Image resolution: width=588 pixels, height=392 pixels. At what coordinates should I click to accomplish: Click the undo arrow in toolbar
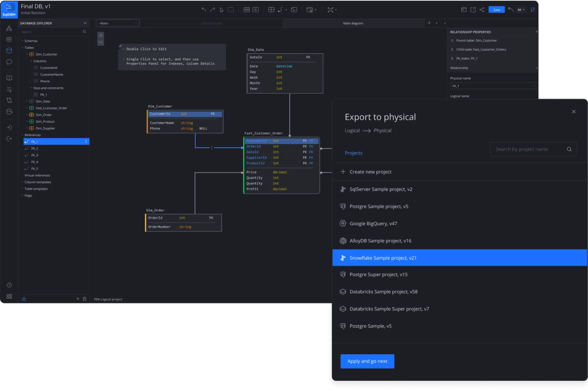pos(204,10)
